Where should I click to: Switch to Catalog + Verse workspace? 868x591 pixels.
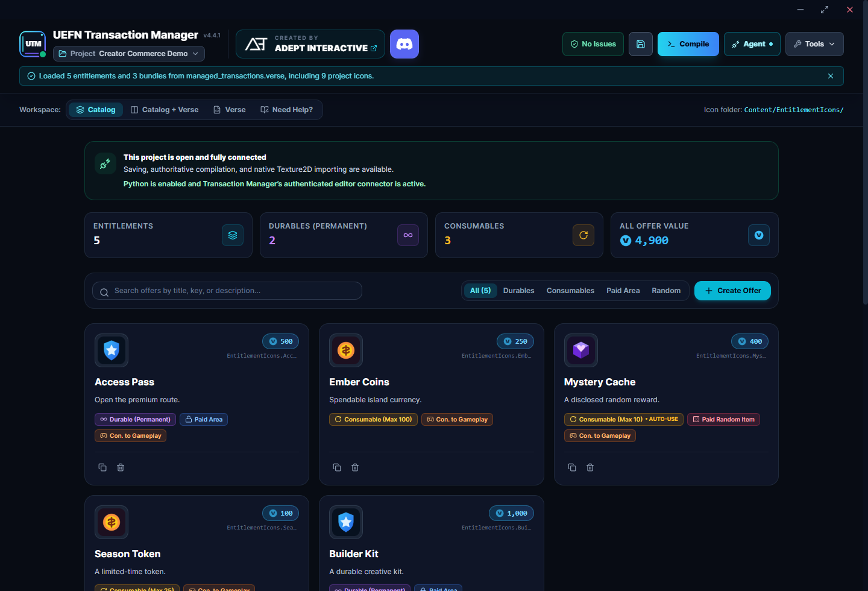(165, 110)
